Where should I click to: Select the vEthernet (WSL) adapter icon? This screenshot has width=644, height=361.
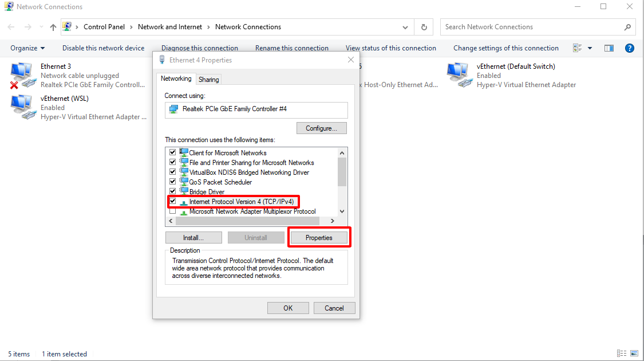[x=22, y=107]
